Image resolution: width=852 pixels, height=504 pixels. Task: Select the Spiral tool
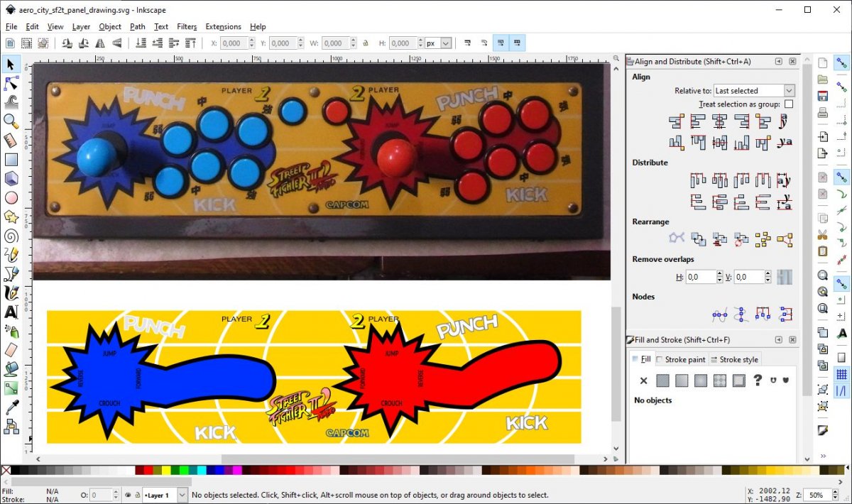coord(11,236)
